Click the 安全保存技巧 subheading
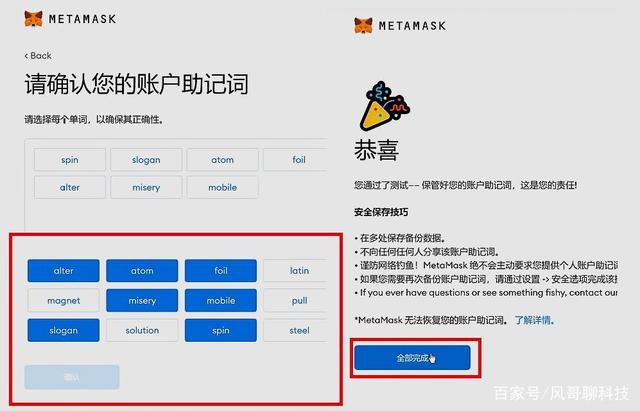This screenshot has height=411, width=640. tap(381, 212)
